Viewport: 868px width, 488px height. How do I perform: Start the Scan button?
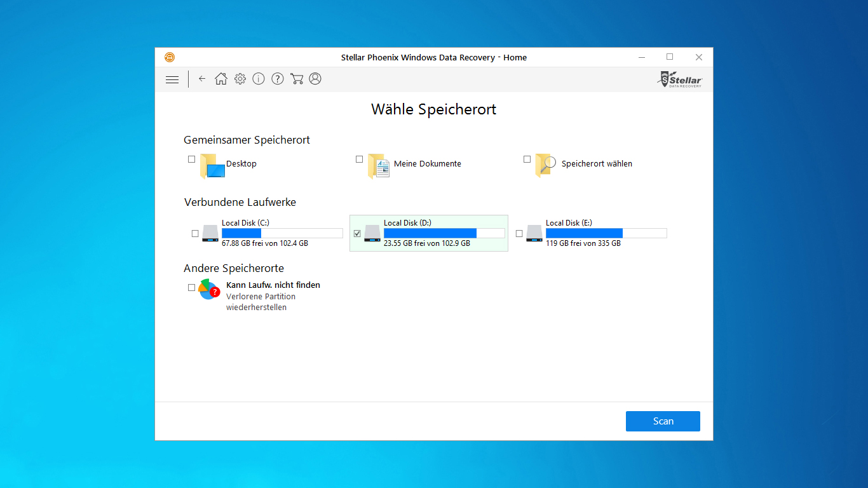point(663,421)
